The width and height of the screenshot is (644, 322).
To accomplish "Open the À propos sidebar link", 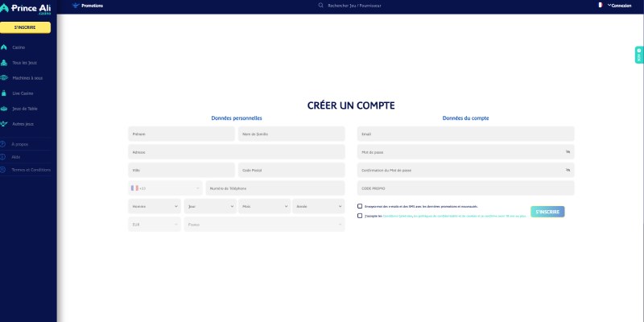I will (19, 144).
